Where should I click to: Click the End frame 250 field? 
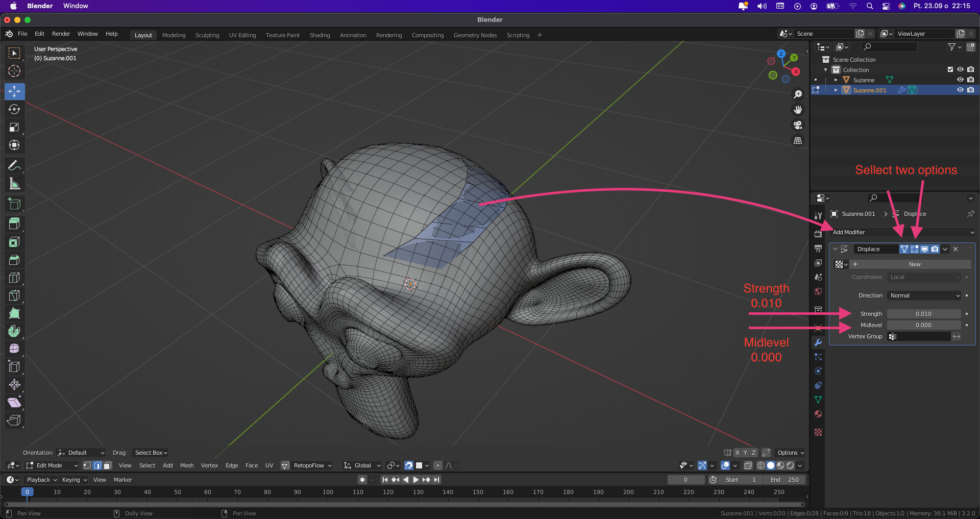click(785, 480)
